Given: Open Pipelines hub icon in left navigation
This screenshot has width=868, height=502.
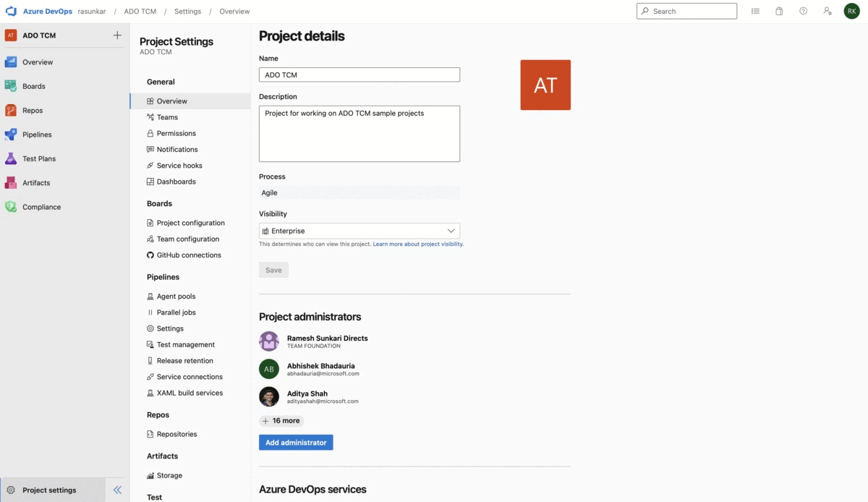Looking at the screenshot, I should click(11, 135).
